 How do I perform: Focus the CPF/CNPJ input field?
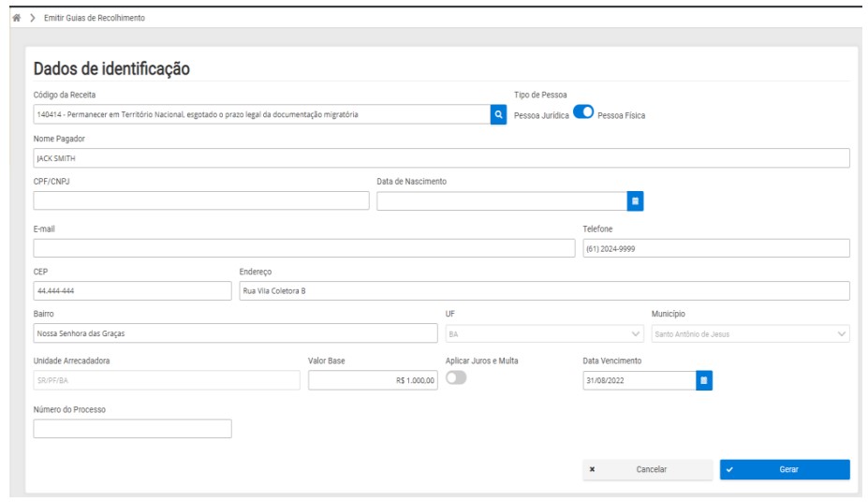coord(201,200)
